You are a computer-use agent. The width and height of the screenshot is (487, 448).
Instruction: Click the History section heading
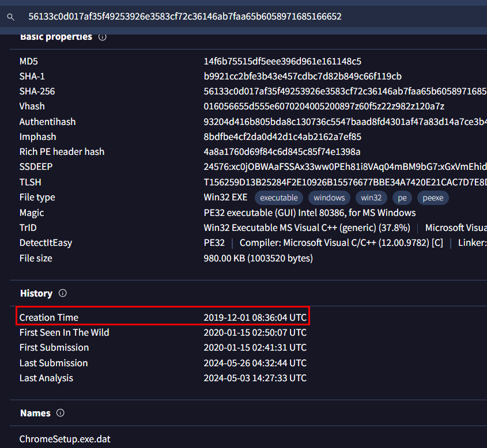(x=36, y=293)
